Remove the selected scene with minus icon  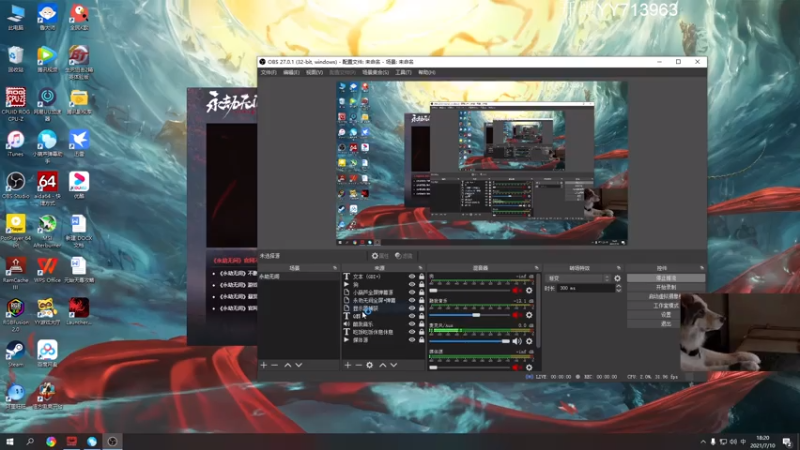[x=274, y=365]
